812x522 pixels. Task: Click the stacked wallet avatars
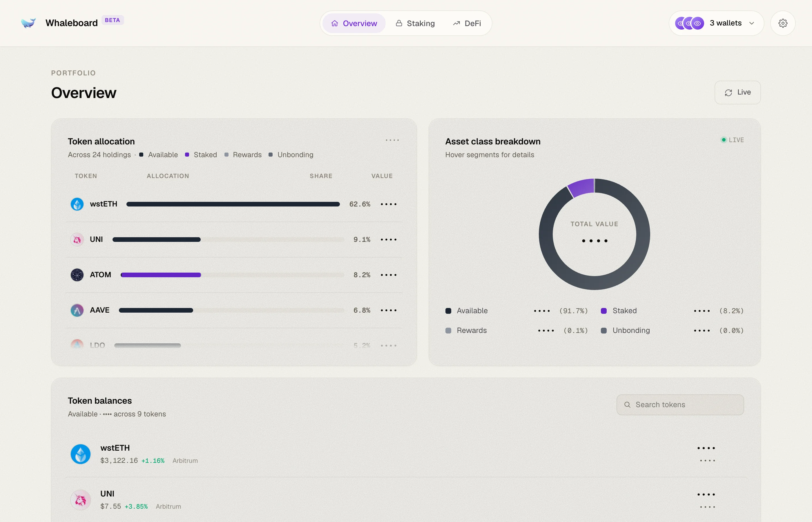click(690, 23)
